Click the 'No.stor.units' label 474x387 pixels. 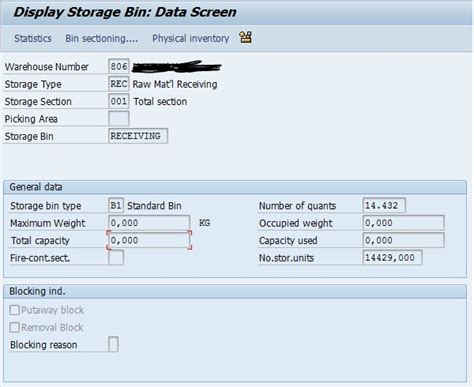click(x=286, y=258)
